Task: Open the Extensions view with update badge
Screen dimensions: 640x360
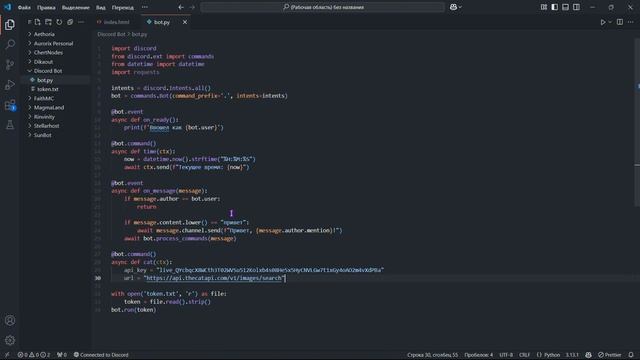Action: [10, 105]
